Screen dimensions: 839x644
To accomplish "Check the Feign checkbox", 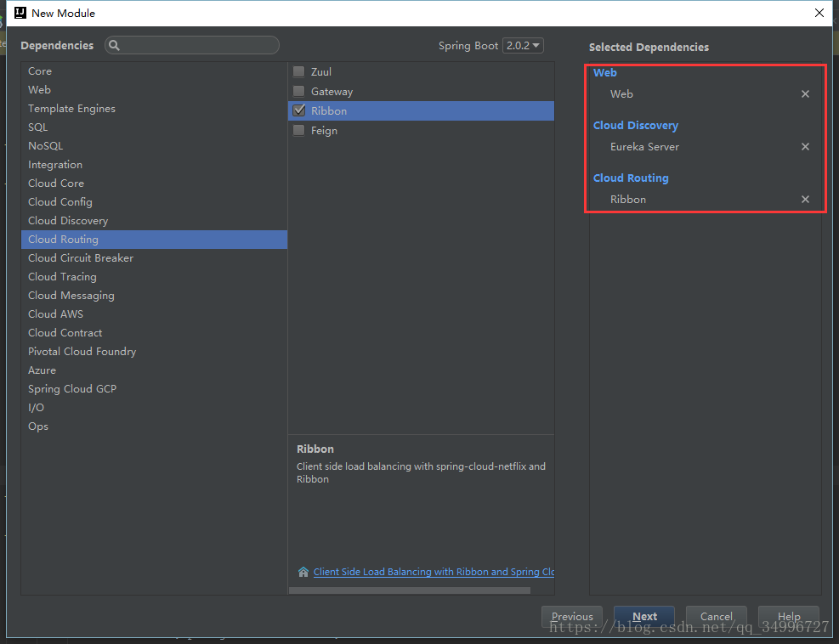I will point(299,131).
